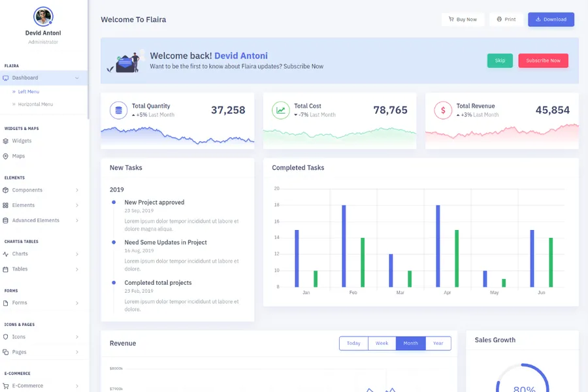The height and width of the screenshot is (392, 588).
Task: Click the E-Commerce cart icon
Action: [6, 386]
